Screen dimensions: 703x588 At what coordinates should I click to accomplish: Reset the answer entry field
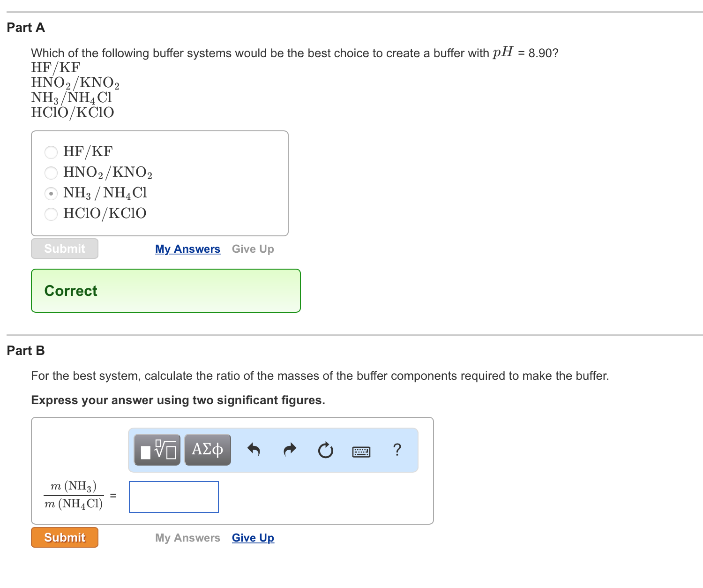(325, 450)
